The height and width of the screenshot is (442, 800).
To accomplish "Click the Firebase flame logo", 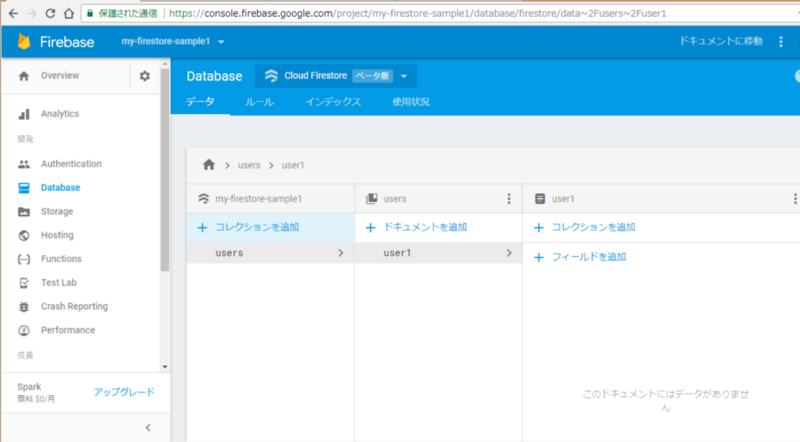I will click(23, 41).
